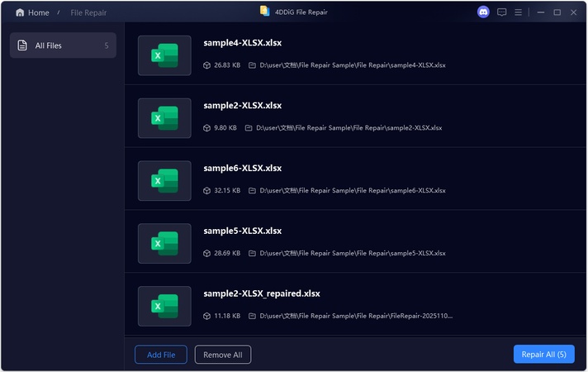Maximize the 4DDiG window
Viewport: 588px width, 372px height.
point(557,12)
